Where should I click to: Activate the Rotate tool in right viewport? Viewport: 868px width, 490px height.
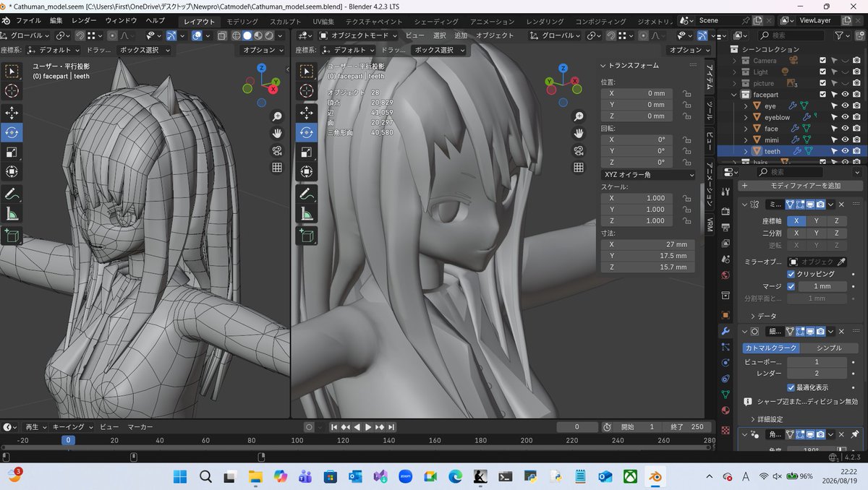(x=307, y=132)
